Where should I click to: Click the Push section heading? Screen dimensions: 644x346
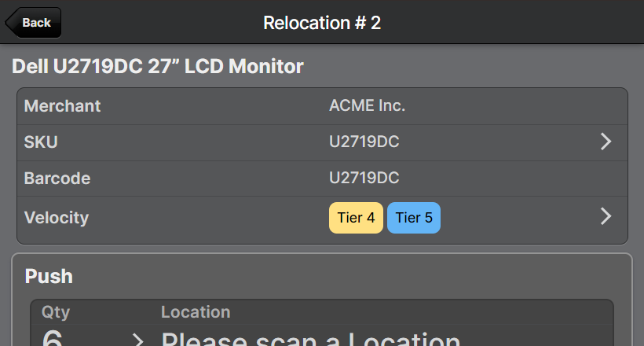49,276
